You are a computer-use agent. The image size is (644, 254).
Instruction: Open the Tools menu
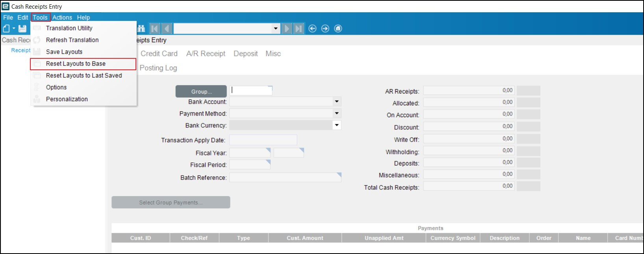40,17
